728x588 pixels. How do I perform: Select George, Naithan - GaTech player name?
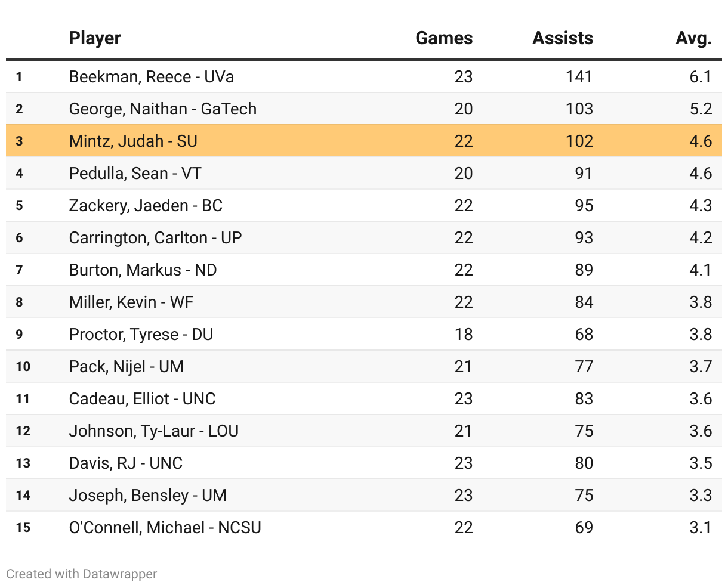pos(163,109)
